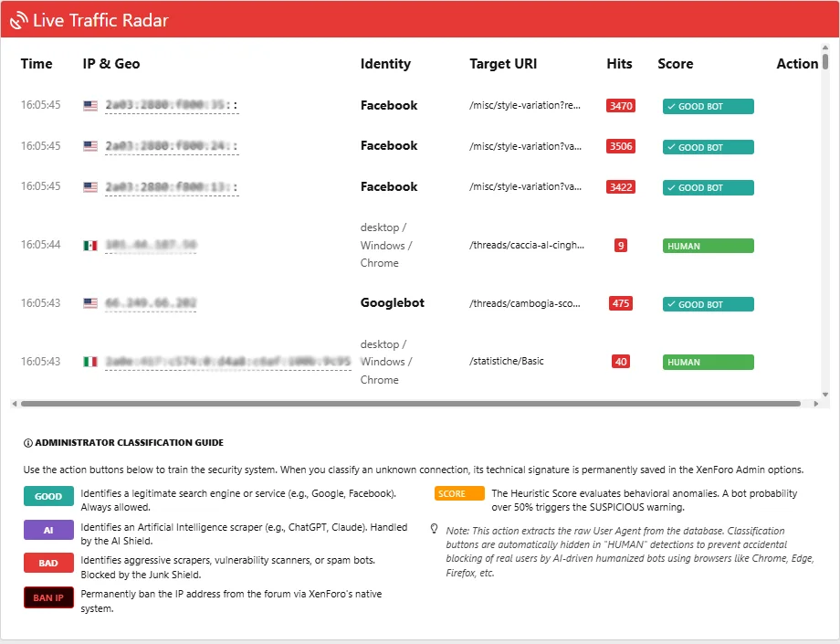Click the lightbulb icon next to the note
This screenshot has width=840, height=644.
[434, 529]
